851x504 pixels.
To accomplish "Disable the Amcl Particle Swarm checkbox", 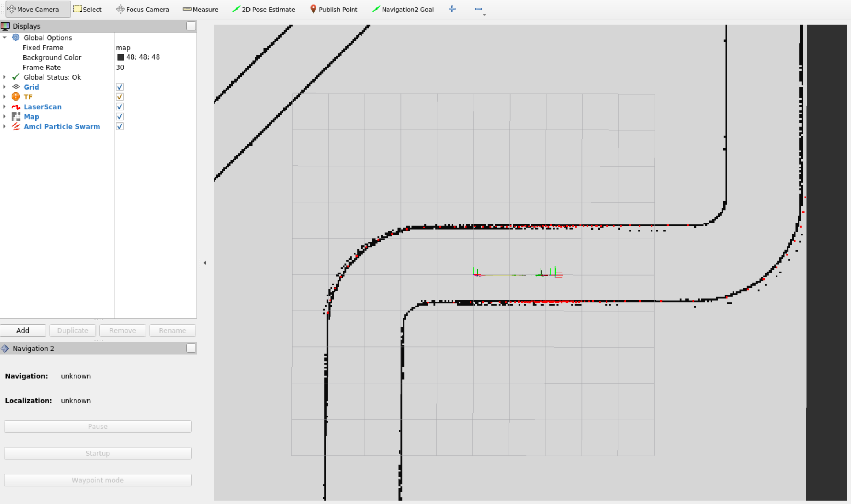I will [x=120, y=126].
